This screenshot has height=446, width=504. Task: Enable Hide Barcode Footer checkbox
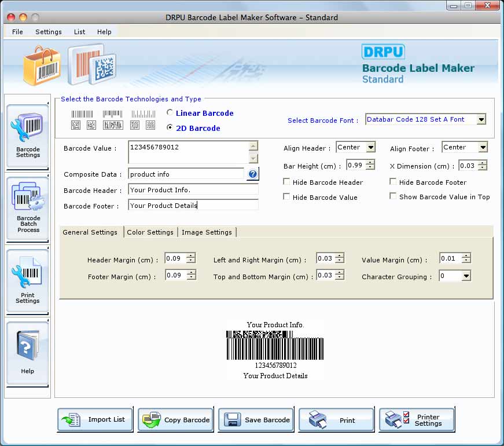click(x=393, y=181)
